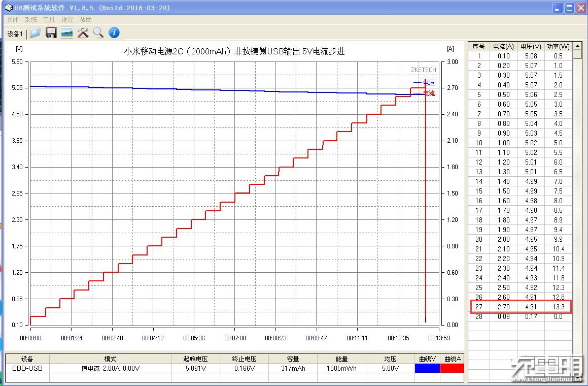The image size is (588, 386).
Task: Select row 17 voltage value 4.98
Action: tap(531, 210)
